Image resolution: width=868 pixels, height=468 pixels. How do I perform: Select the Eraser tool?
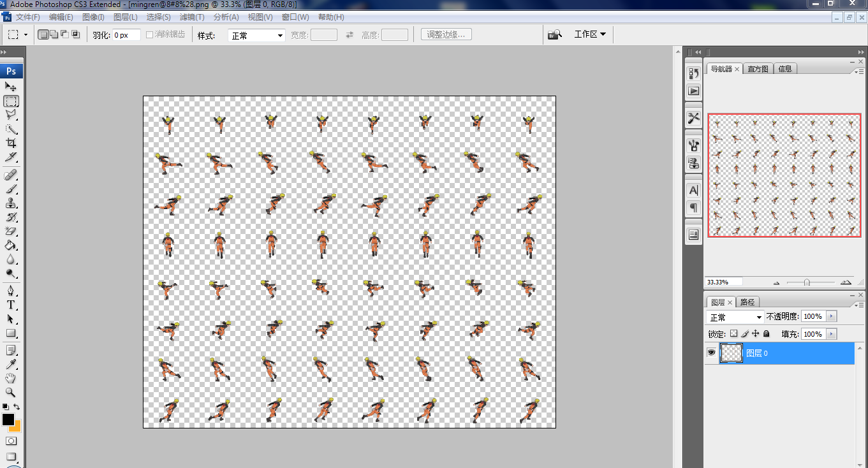[11, 231]
